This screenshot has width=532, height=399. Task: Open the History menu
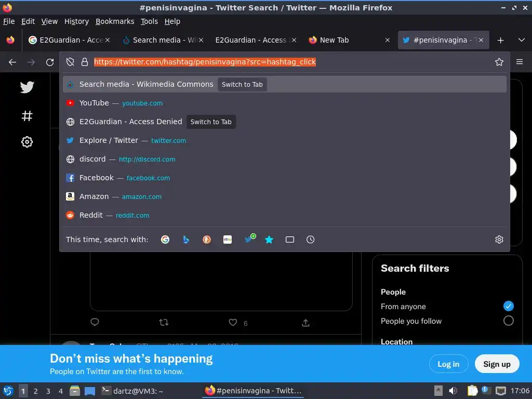(x=76, y=21)
